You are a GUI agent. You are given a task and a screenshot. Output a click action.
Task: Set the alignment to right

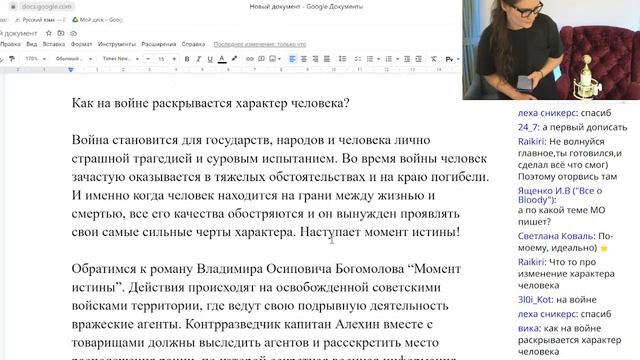[315, 59]
